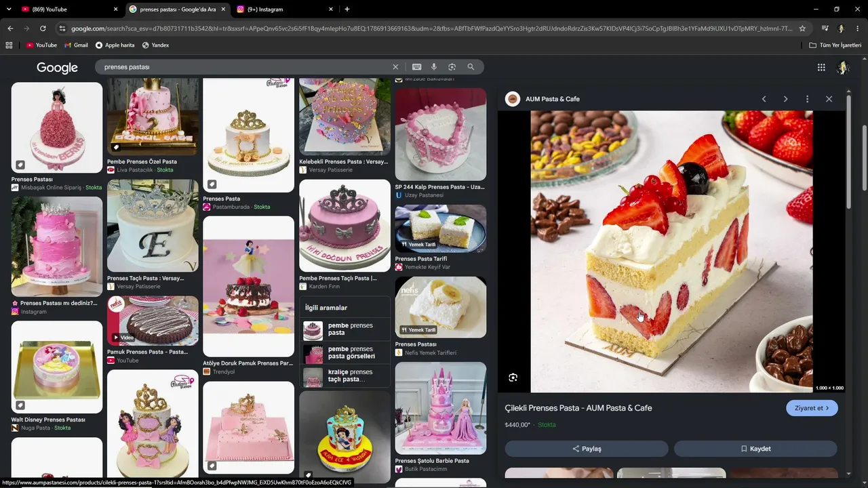View site information in address bar

[x=62, y=28]
